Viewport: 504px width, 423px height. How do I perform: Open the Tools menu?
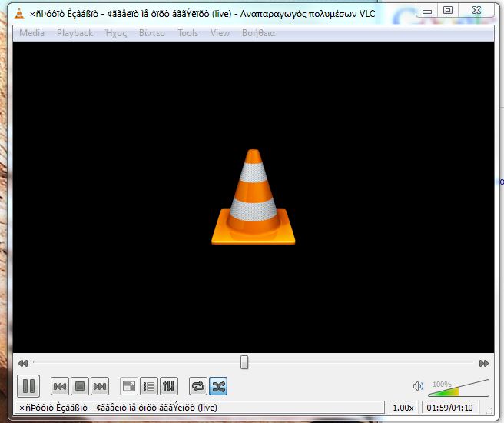(188, 33)
